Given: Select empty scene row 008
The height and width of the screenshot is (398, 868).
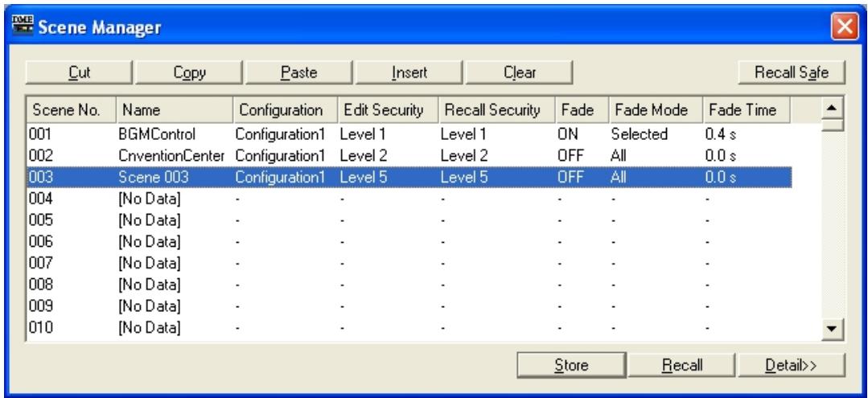Looking at the screenshot, I should point(409,285).
